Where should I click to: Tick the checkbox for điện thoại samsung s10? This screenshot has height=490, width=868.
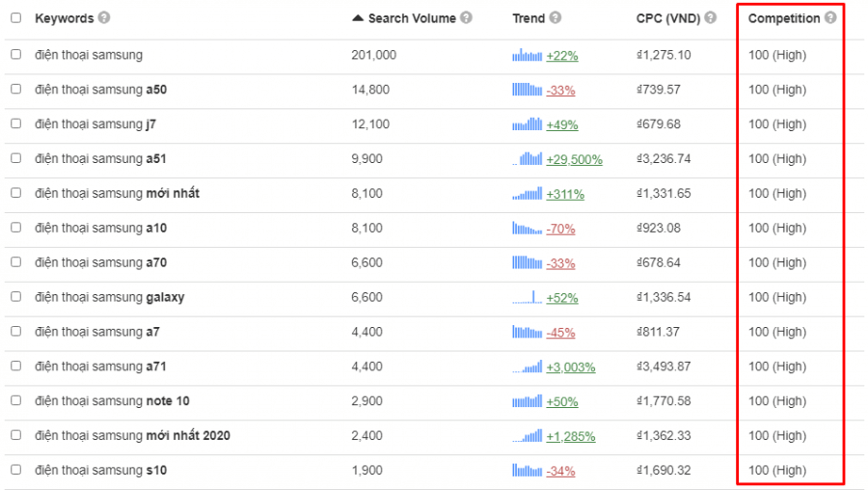tap(15, 470)
